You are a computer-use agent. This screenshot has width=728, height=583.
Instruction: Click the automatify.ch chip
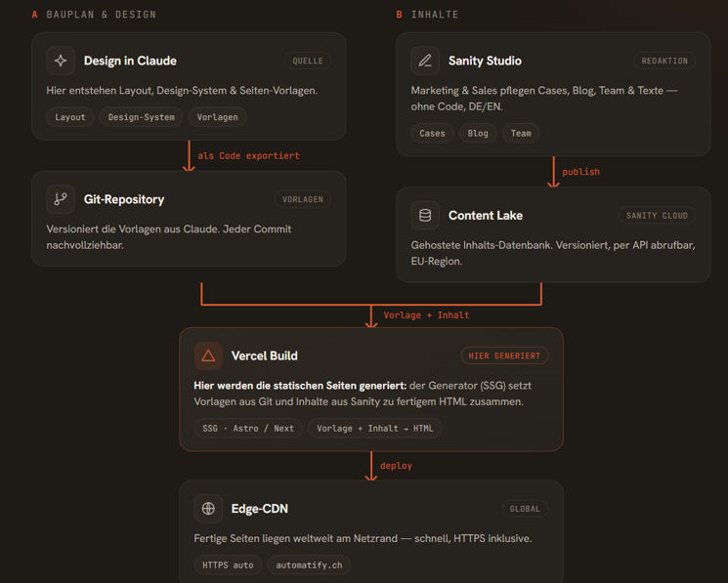point(309,564)
